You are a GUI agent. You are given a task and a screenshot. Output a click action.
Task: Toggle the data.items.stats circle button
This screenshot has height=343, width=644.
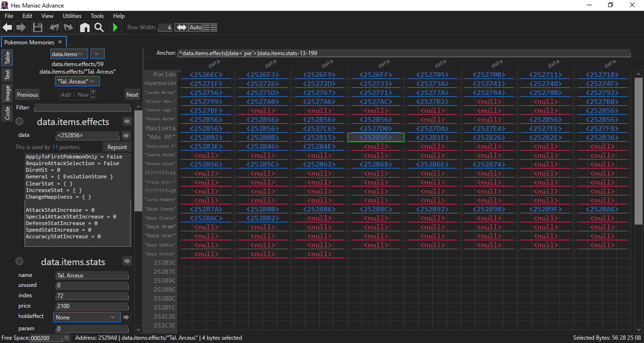click(x=19, y=261)
